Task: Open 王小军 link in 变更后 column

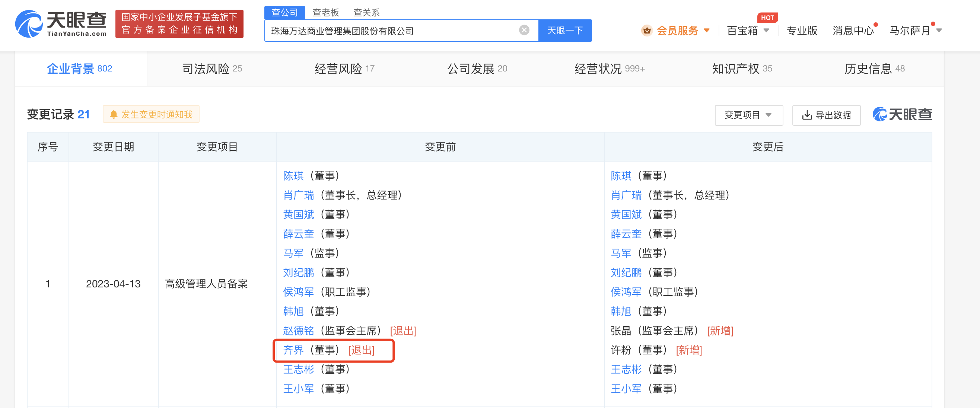Action: coord(626,389)
